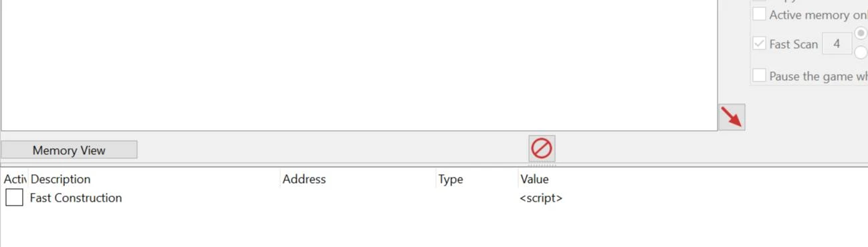Toggle the Fast Scan checkbox
The width and height of the screenshot is (868, 247).
759,44
